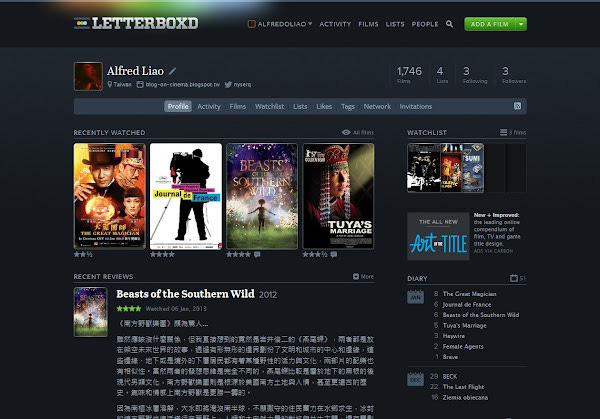Open The Great Magician diary entry

coord(470,294)
